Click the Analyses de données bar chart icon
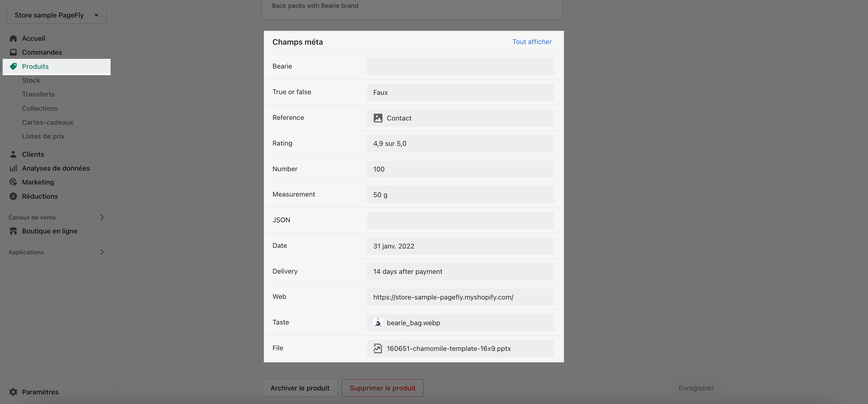868x404 pixels. [13, 168]
